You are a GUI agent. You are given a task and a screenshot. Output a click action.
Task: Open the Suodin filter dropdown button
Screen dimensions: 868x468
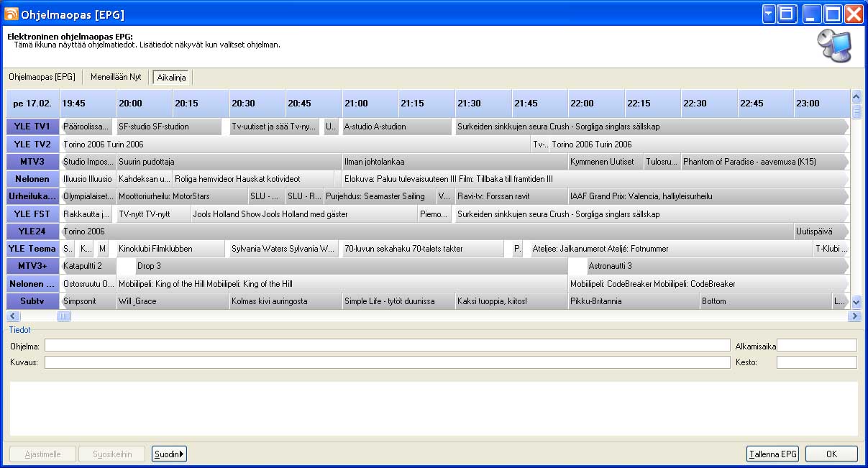(169, 454)
